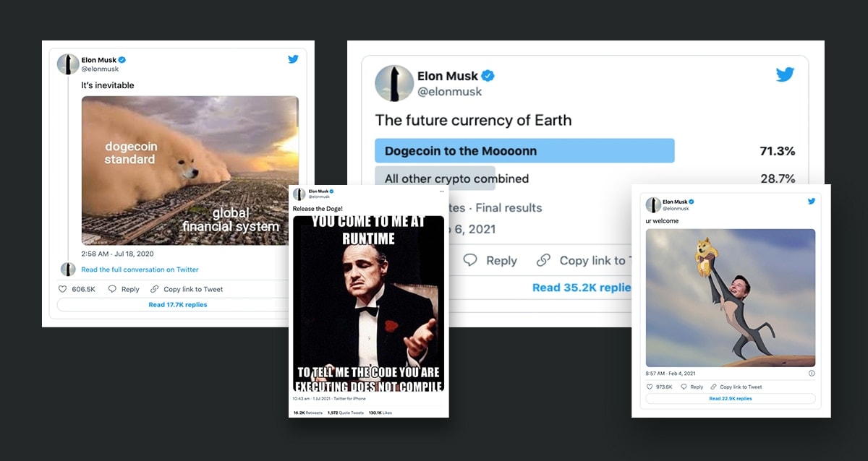Click the info icon under Lion King image
868x461 pixels.
(x=811, y=374)
